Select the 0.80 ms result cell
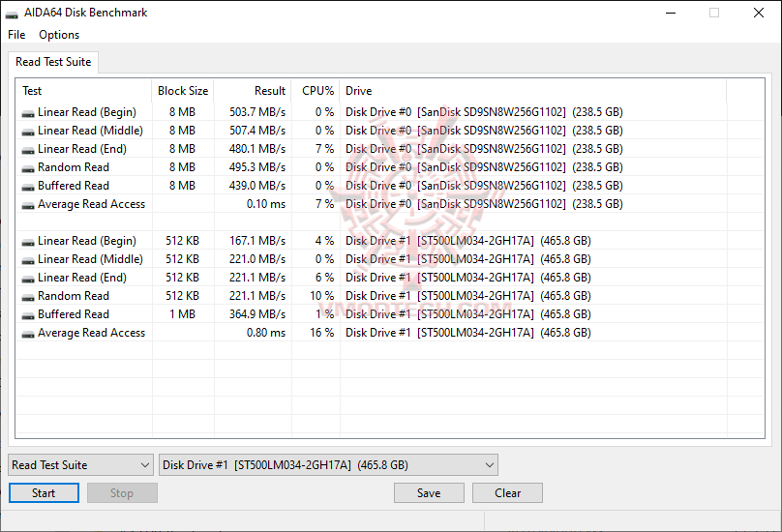 (266, 333)
